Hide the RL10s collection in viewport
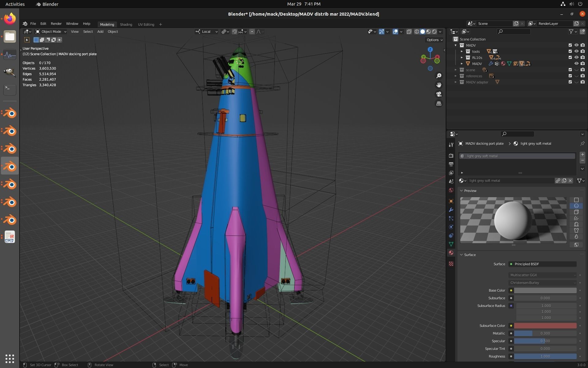Image resolution: width=588 pixels, height=368 pixels. click(576, 57)
